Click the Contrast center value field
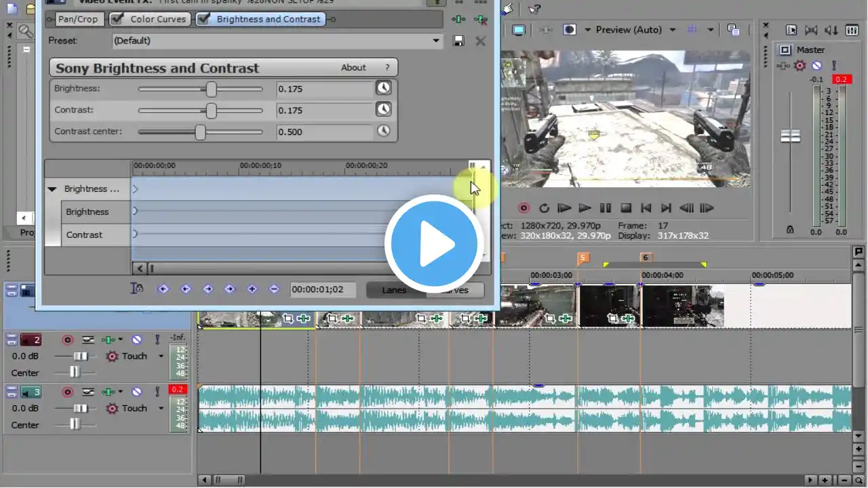 tap(324, 131)
